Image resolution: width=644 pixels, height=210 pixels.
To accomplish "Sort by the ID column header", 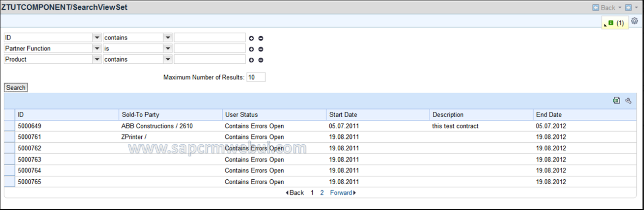I will coord(67,114).
